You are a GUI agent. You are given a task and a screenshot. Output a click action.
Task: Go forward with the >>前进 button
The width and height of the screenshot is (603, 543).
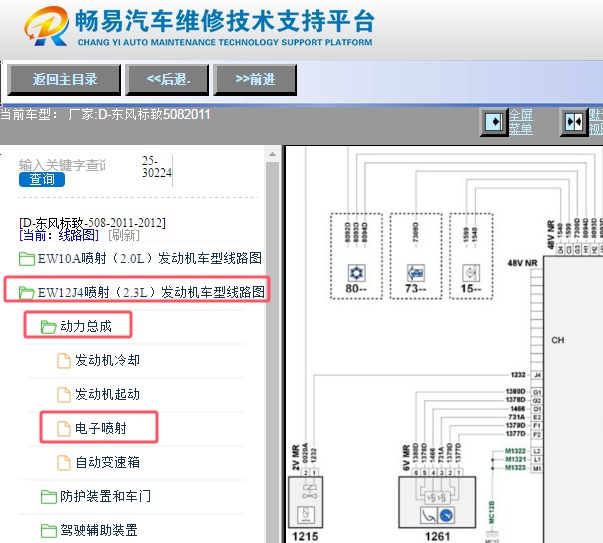point(255,80)
